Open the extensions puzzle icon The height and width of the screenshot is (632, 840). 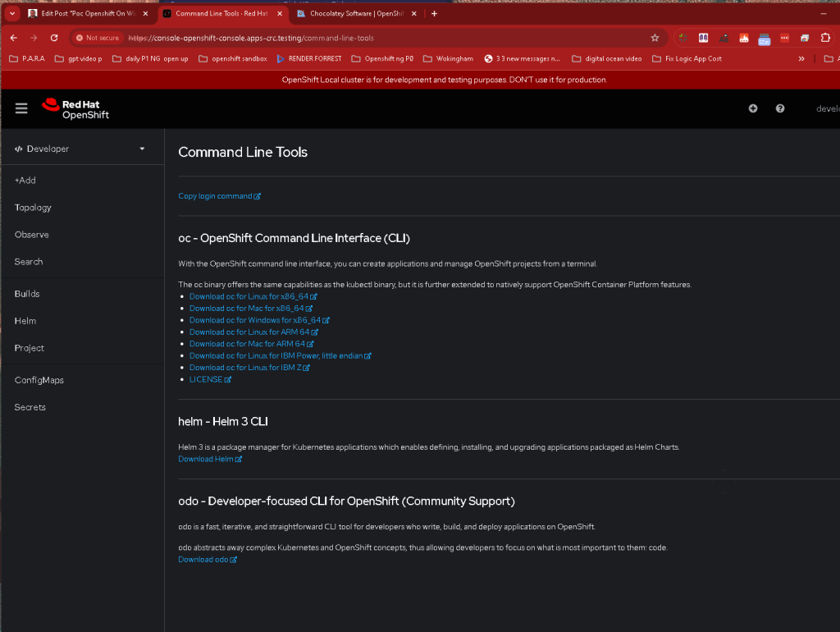click(x=825, y=38)
